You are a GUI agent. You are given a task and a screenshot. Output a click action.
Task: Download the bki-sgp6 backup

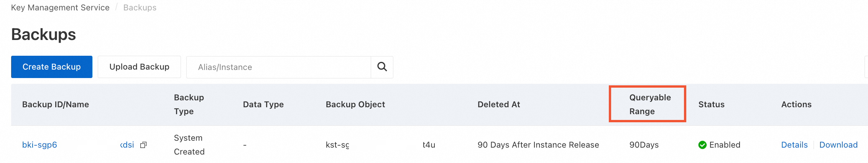coord(838,145)
